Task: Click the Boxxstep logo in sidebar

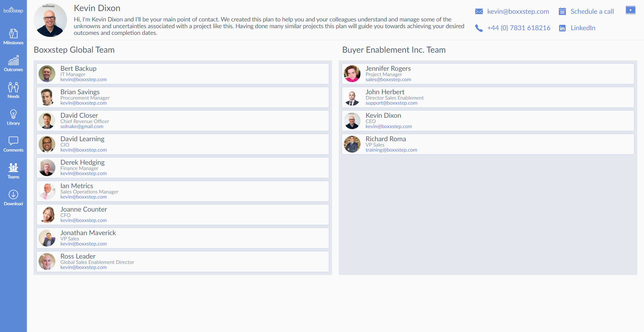Action: [x=13, y=10]
